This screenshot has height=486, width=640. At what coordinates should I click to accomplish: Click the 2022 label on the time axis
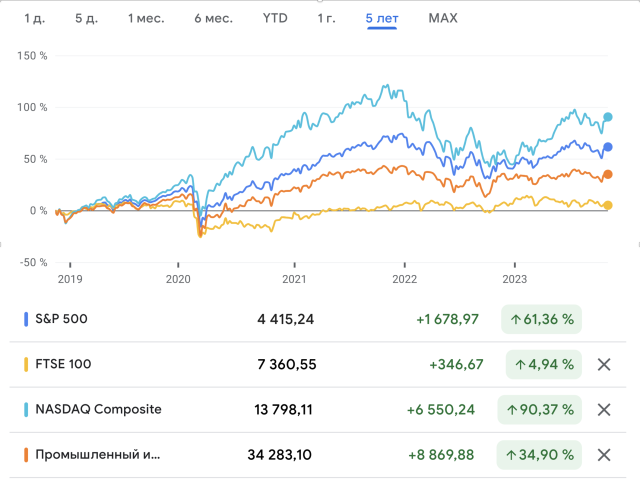click(x=404, y=280)
